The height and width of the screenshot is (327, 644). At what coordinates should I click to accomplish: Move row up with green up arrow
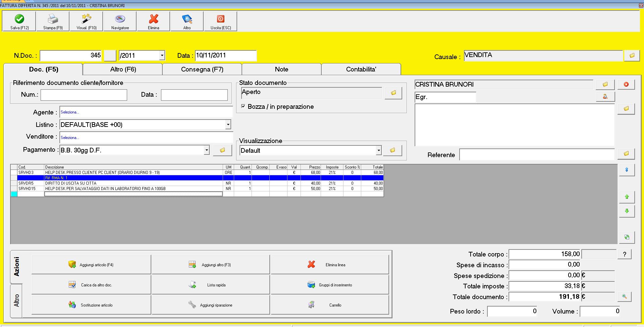point(627,197)
